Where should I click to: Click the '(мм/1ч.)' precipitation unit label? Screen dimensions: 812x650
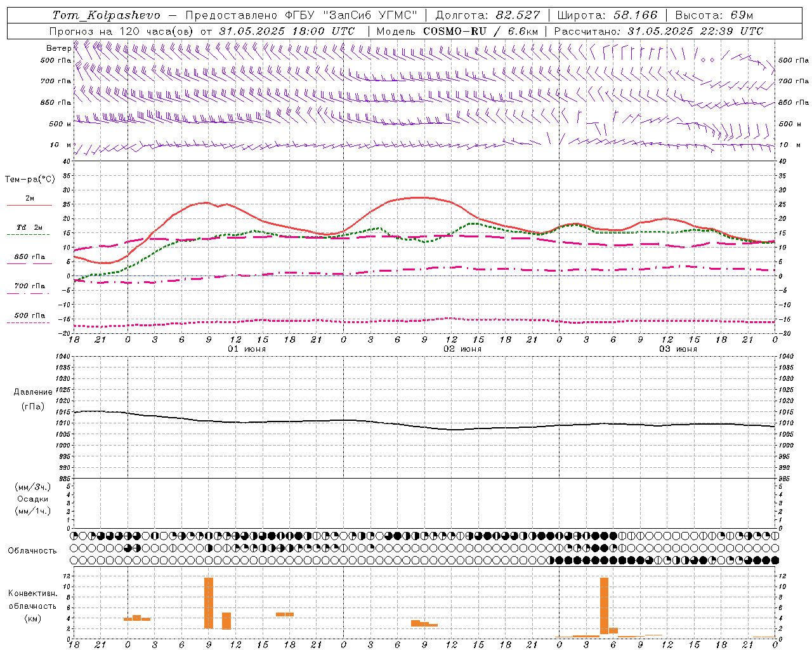[32, 511]
